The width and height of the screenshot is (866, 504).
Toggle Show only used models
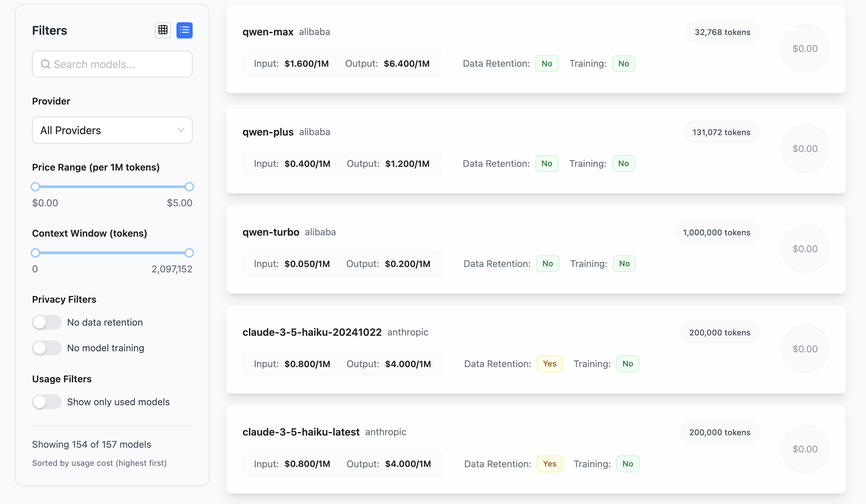(x=47, y=402)
